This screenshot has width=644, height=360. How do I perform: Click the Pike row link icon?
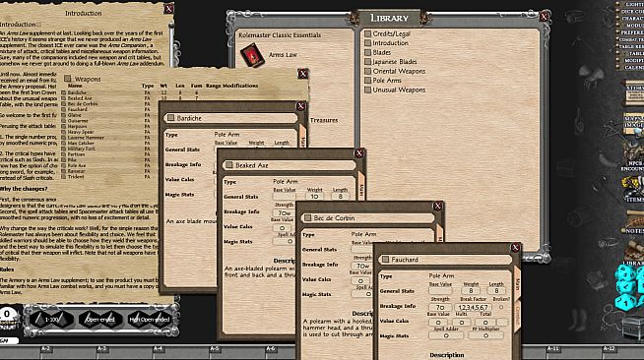pyautogui.click(x=64, y=160)
